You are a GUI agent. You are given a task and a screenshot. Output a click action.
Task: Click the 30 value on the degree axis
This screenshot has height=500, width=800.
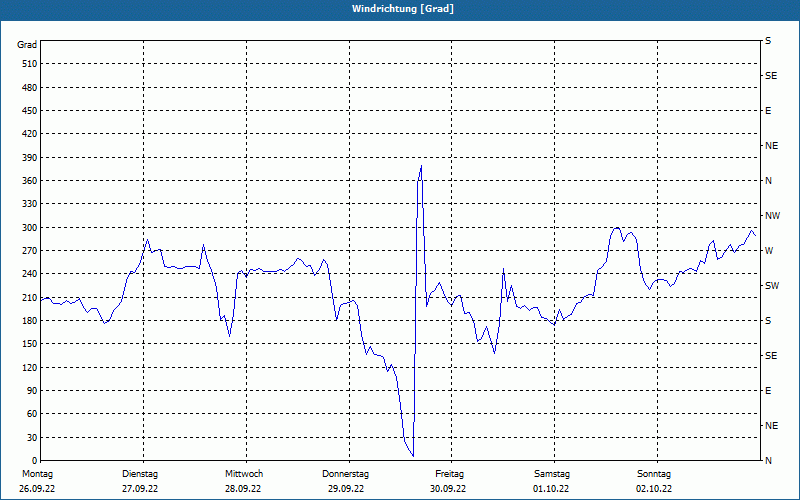[32, 438]
